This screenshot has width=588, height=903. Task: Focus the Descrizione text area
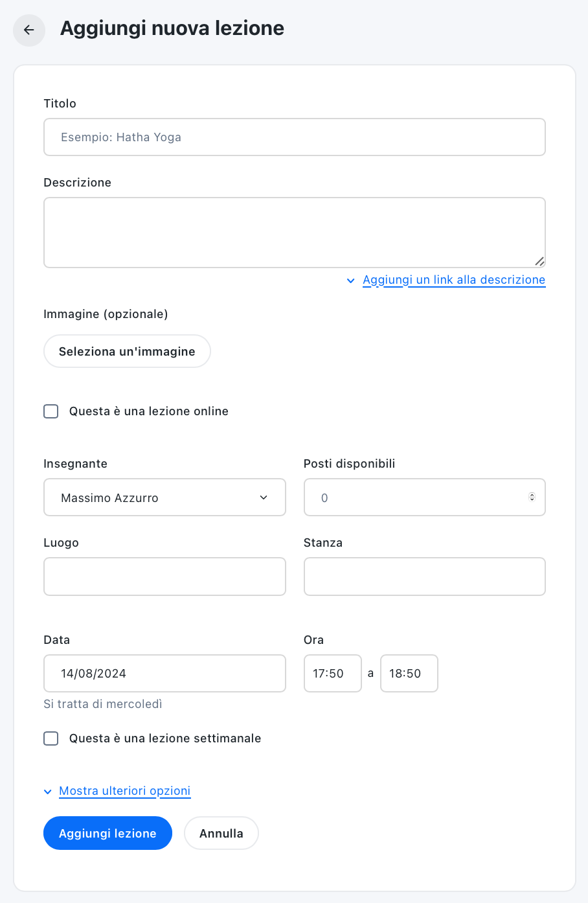point(295,233)
